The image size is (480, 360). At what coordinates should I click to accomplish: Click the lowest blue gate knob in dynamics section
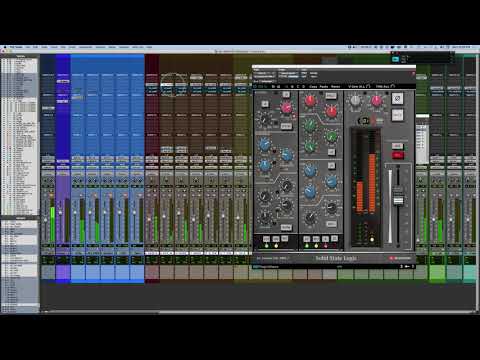[x=265, y=165]
